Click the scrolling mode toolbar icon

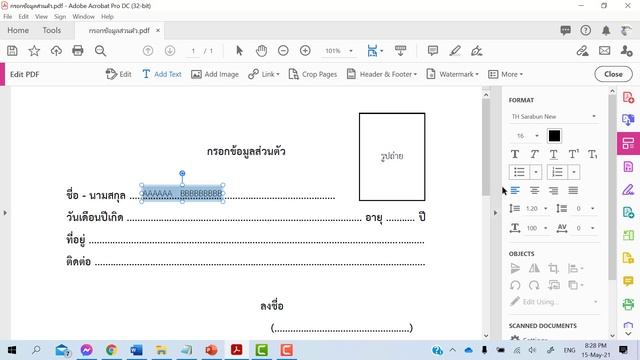click(400, 51)
